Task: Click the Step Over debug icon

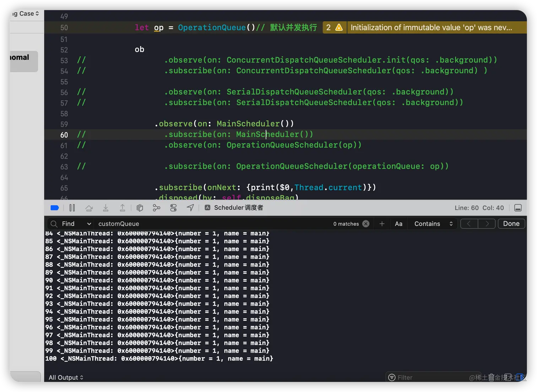Action: click(x=89, y=208)
